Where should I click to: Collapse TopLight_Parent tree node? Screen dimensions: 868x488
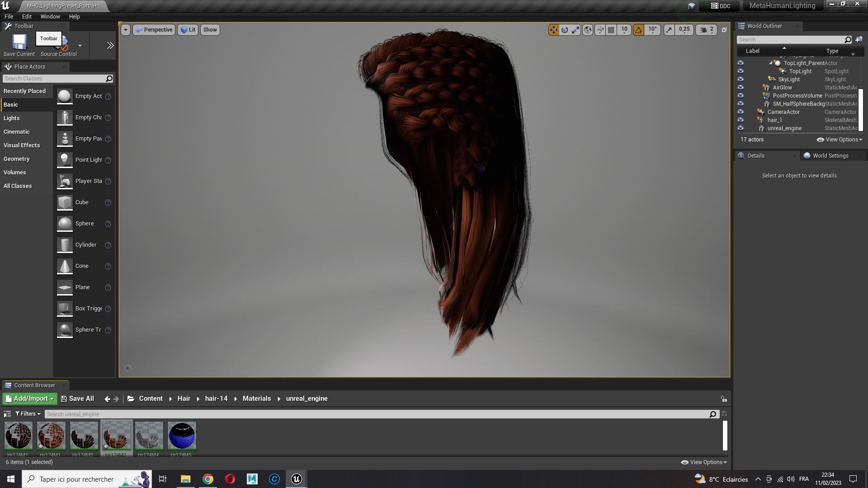[x=771, y=63]
